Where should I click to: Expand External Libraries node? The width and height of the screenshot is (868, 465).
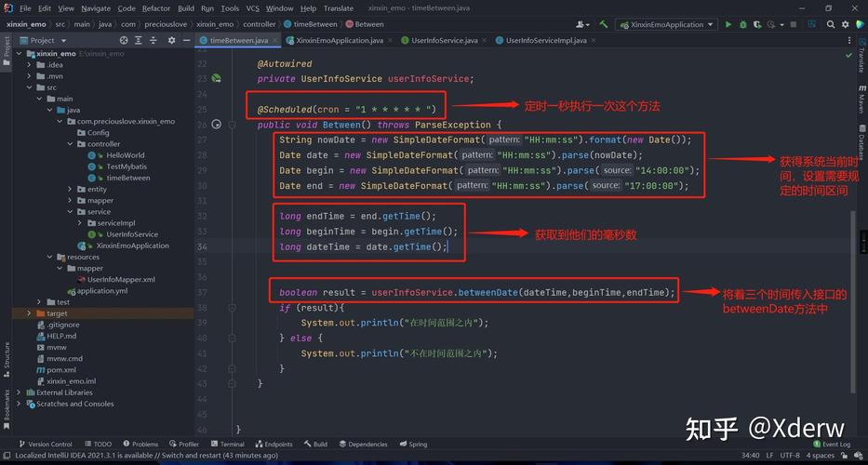coord(19,392)
